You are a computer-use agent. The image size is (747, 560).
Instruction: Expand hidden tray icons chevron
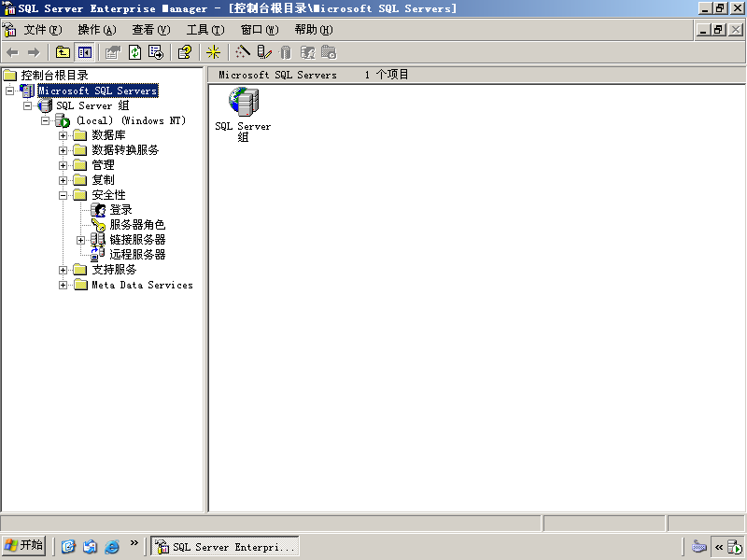719,547
